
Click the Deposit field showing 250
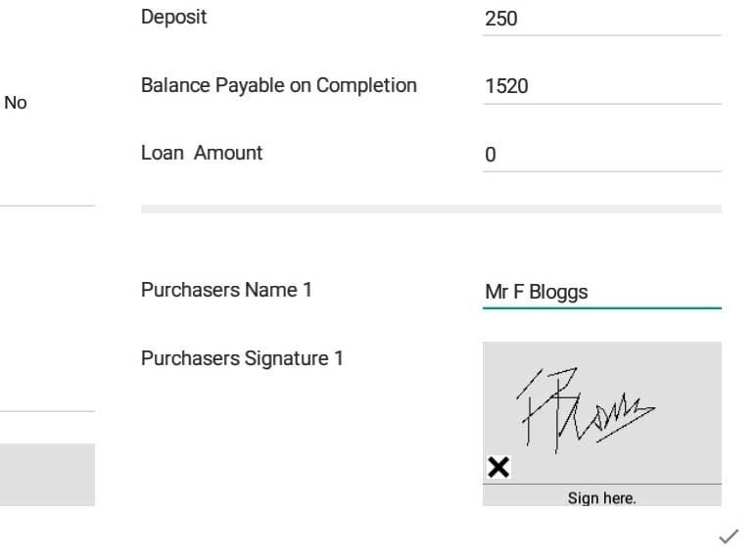(601, 19)
